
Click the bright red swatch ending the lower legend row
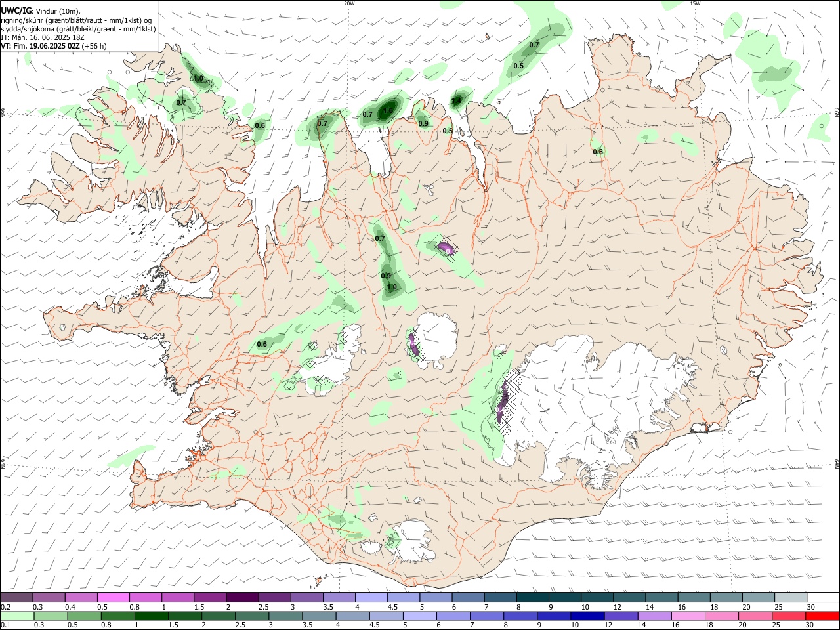[822, 616]
